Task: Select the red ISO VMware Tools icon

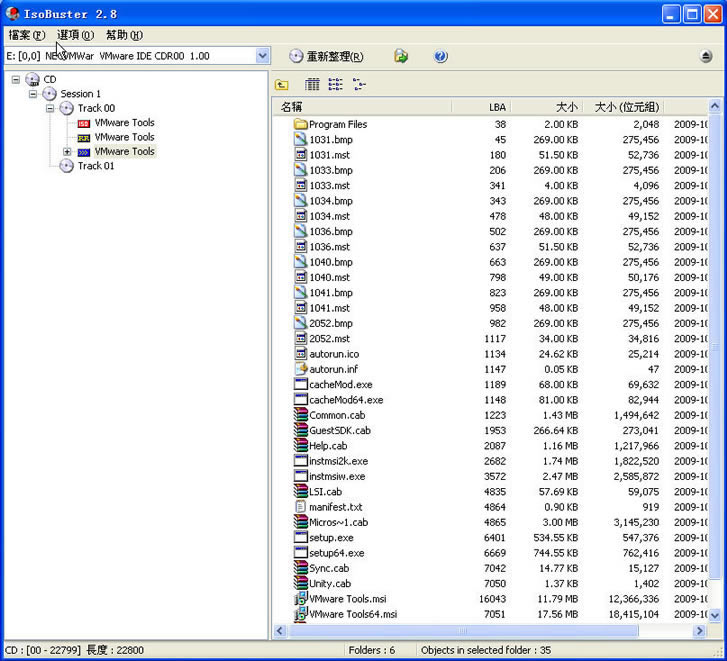Action: tap(84, 123)
